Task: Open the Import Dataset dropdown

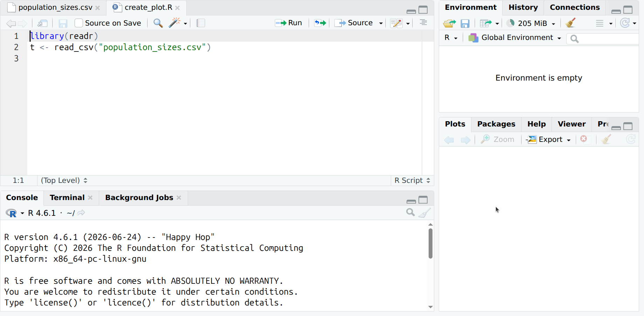Action: [489, 23]
